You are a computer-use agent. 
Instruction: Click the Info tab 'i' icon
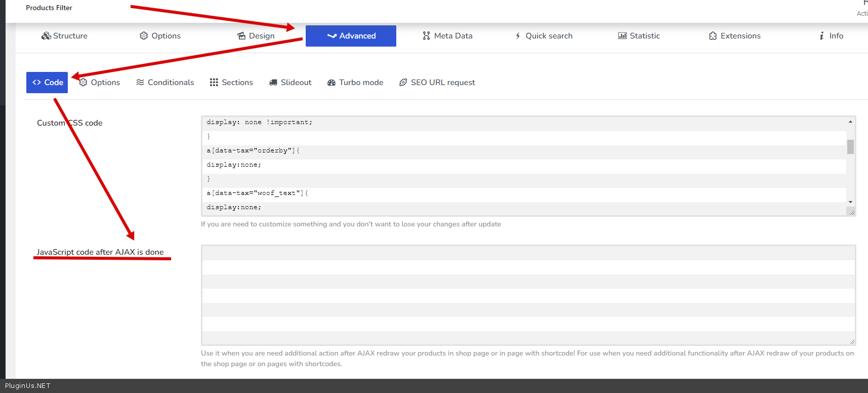(x=821, y=36)
